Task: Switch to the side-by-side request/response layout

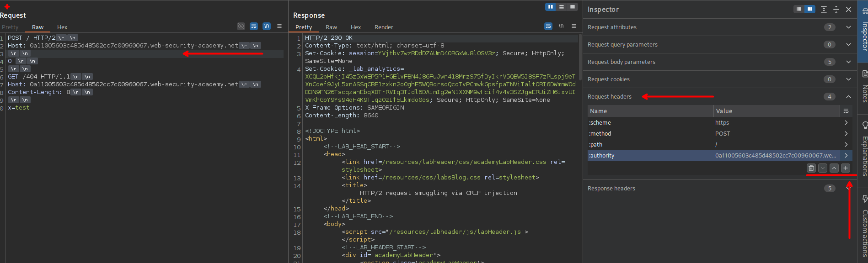Action: 551,7
